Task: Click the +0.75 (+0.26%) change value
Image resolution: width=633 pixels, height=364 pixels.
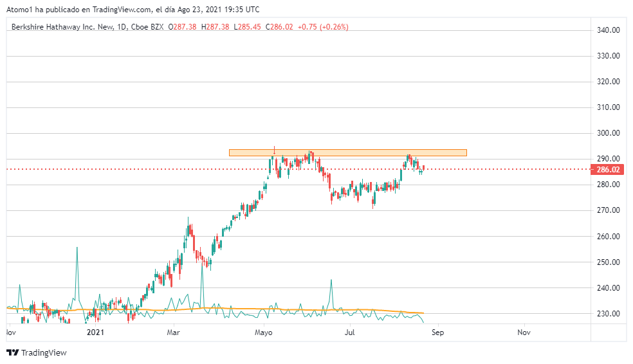Action: click(x=323, y=27)
